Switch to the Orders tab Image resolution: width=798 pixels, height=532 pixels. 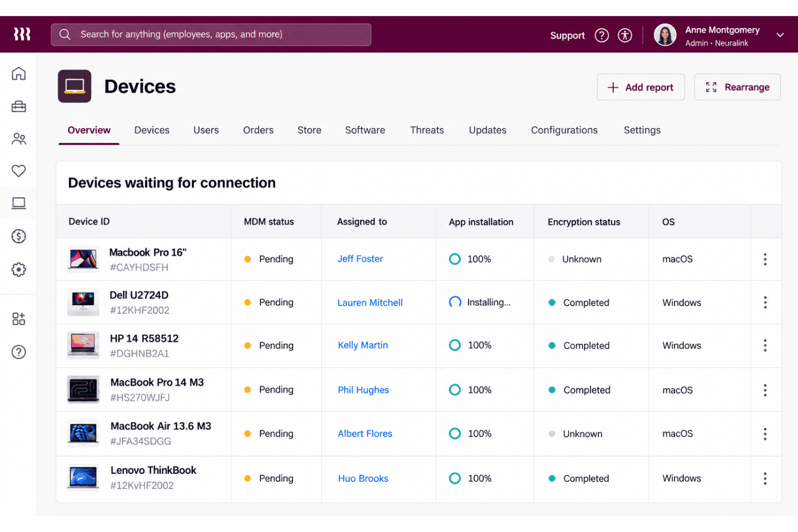click(258, 130)
